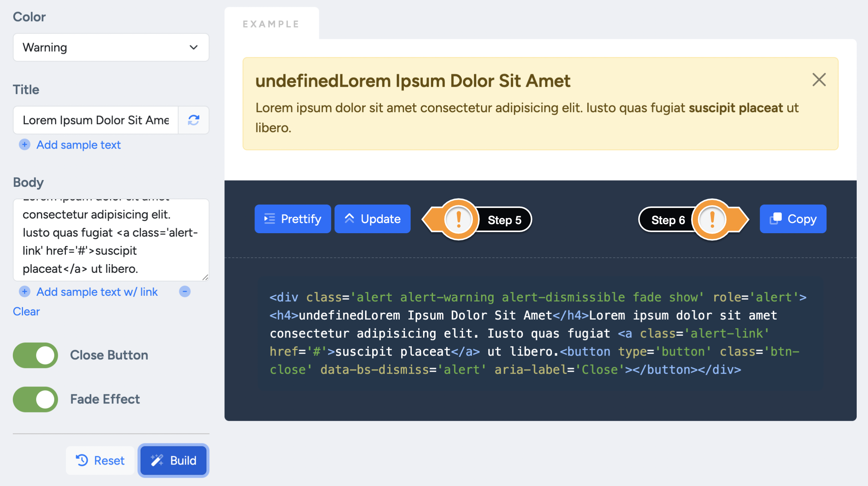This screenshot has height=486, width=868.
Task: Disable the Fade Effect switch
Action: point(35,399)
